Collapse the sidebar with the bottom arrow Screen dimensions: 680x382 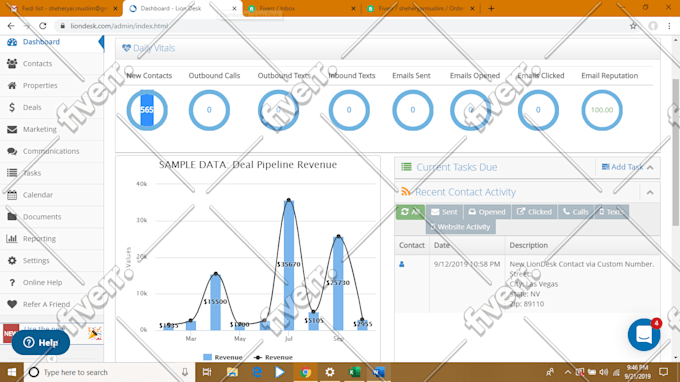(x=51, y=359)
